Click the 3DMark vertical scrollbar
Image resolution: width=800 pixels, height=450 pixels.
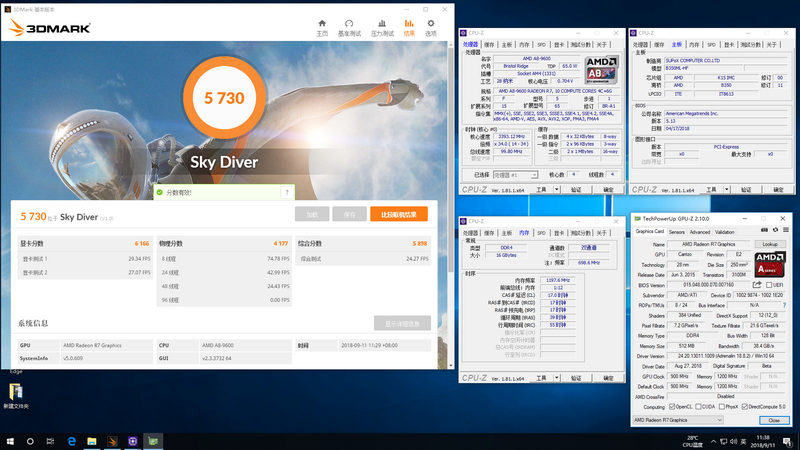450,160
